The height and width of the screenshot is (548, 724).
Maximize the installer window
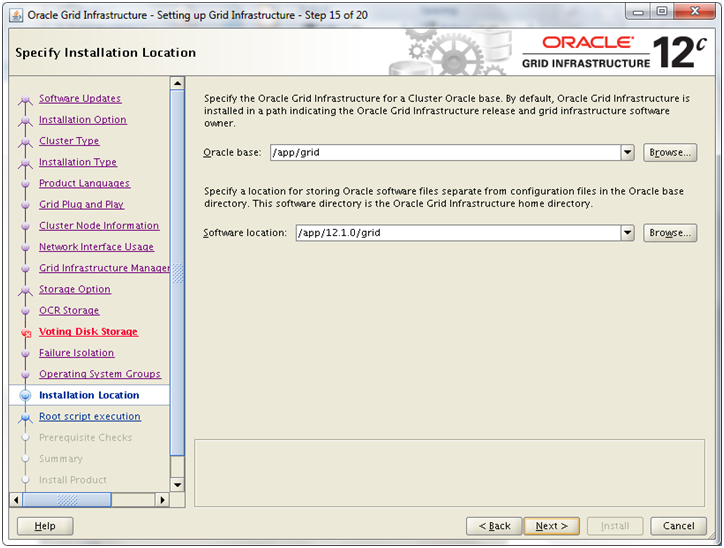pyautogui.click(x=662, y=12)
